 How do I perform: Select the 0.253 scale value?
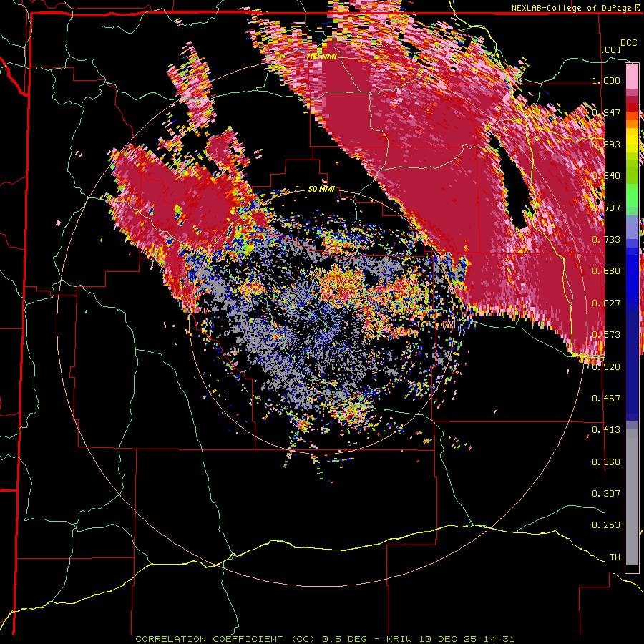click(606, 525)
